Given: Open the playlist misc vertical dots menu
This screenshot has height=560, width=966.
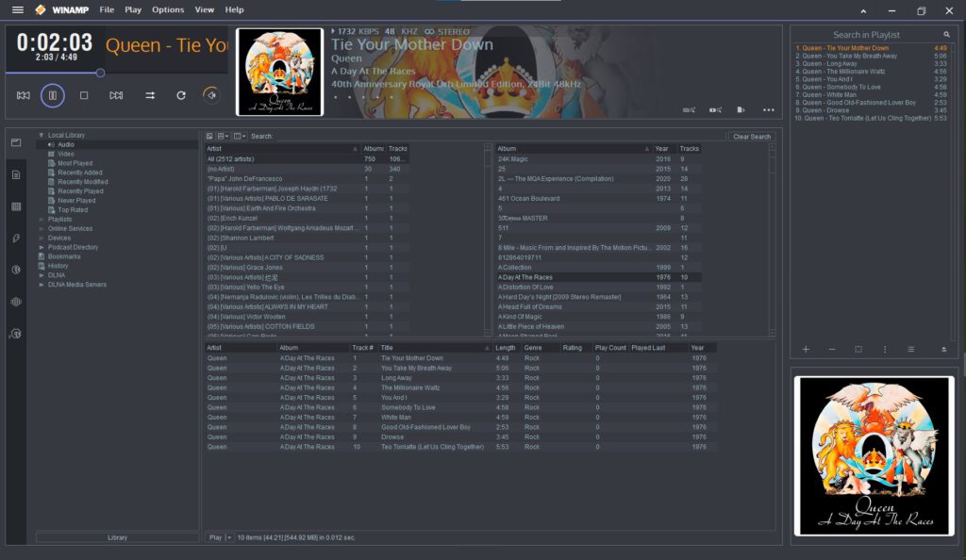Looking at the screenshot, I should point(885,349).
